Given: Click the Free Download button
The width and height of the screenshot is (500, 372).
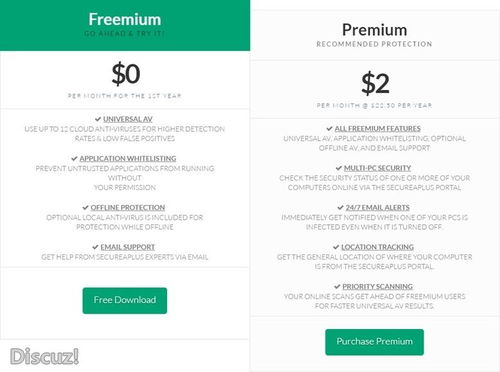Looking at the screenshot, I should pos(125,300).
